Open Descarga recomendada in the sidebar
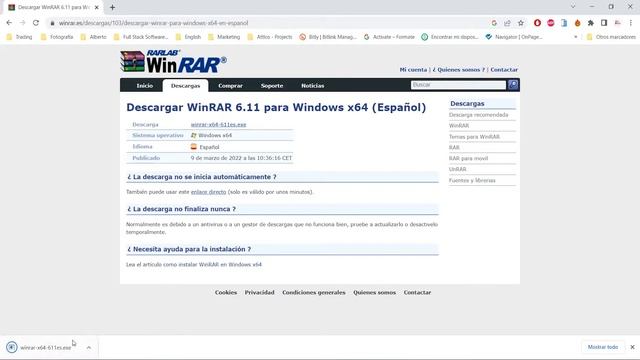 click(x=478, y=115)
